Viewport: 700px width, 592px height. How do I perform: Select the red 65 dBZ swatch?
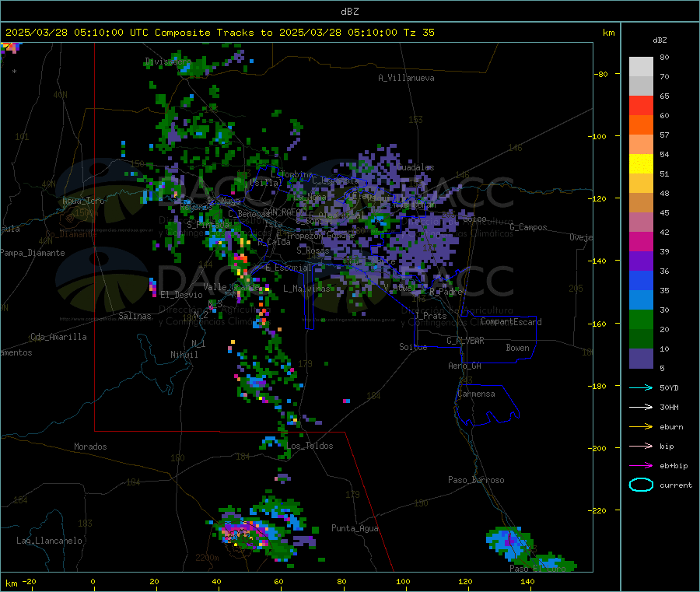click(x=641, y=105)
